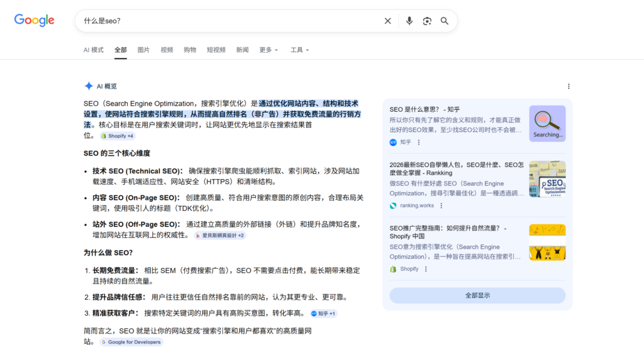This screenshot has width=644, height=358.
Task: Click text 站外 SEO (Off-Page SEO):
Action: pos(136,224)
